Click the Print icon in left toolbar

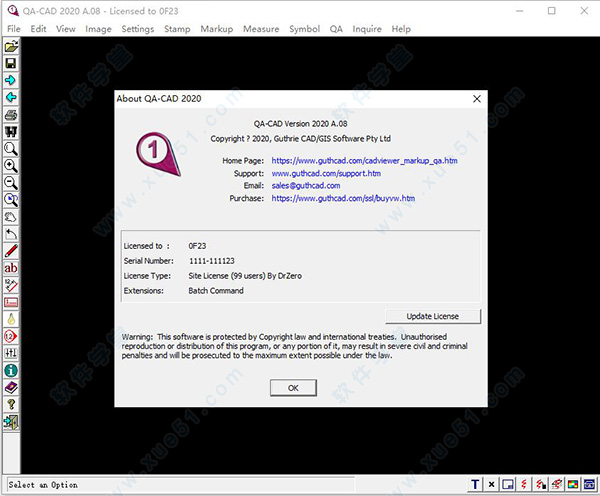click(11, 114)
